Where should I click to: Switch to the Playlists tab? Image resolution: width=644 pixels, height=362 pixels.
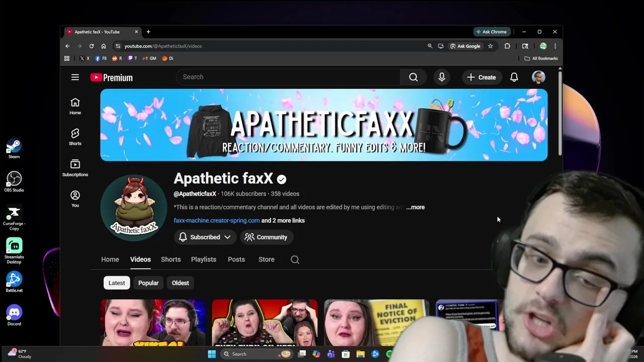(x=203, y=259)
